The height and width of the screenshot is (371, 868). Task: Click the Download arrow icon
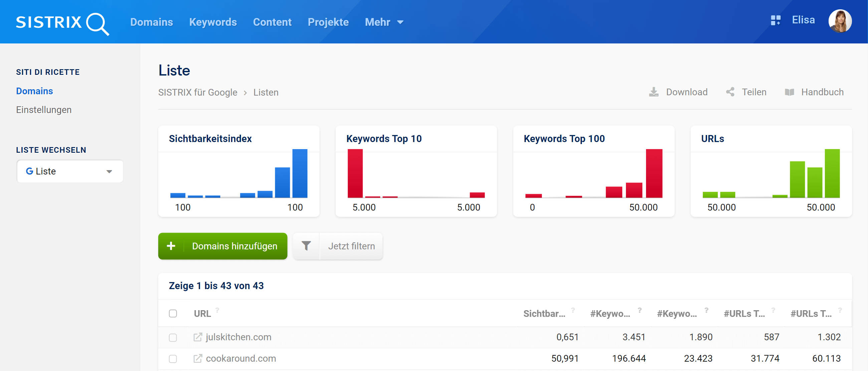tap(653, 92)
